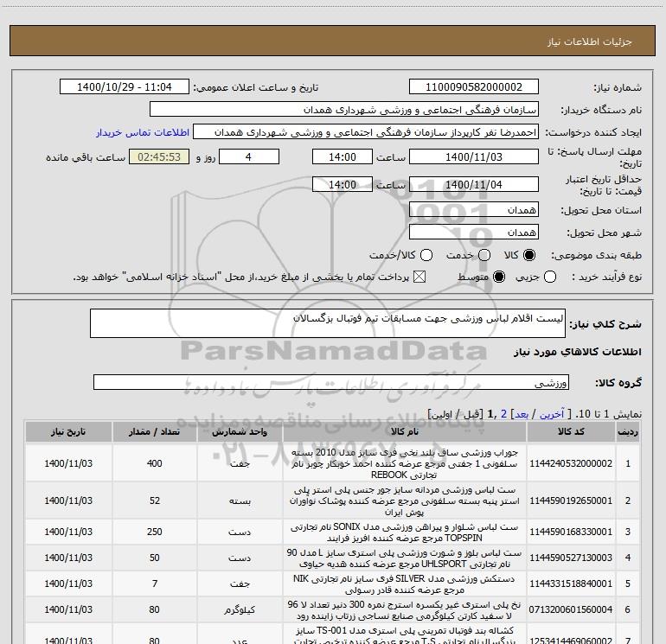Click the response deadline 14:00 time field
666x644 pixels.
[343, 156]
